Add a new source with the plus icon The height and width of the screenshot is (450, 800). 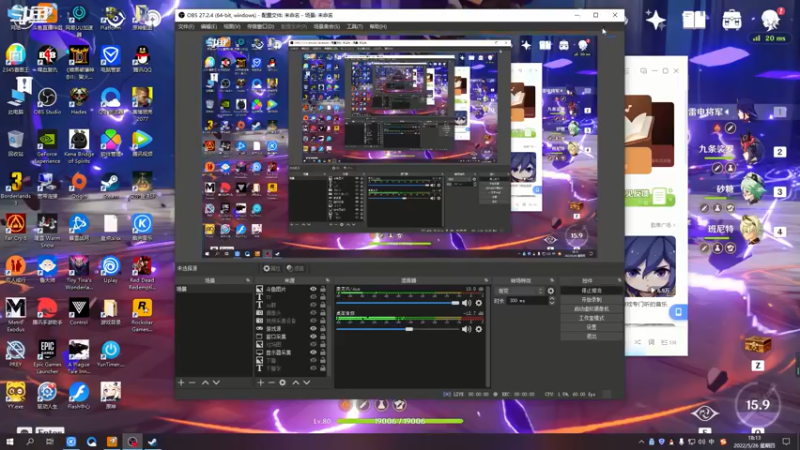(x=261, y=382)
